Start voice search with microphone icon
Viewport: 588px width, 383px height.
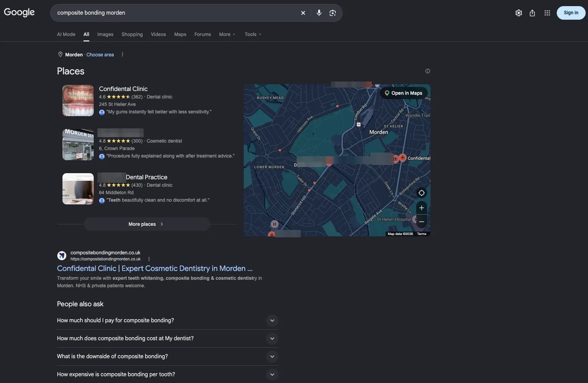point(319,13)
